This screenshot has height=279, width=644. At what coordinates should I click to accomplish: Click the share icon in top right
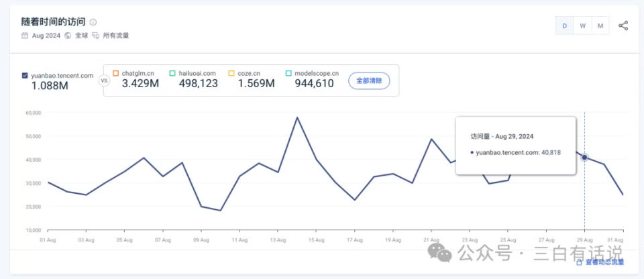click(x=623, y=25)
